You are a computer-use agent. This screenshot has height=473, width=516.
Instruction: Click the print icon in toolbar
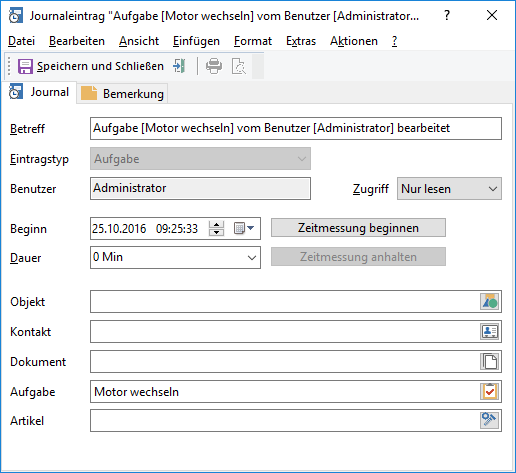tap(214, 66)
